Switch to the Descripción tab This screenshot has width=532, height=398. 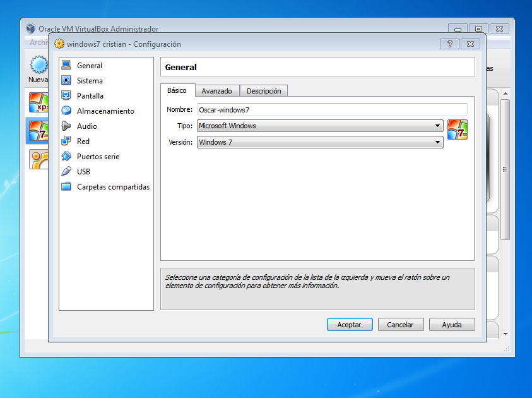tap(264, 91)
